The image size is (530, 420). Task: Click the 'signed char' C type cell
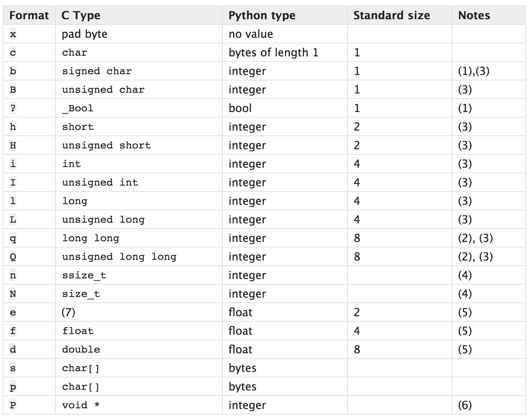pyautogui.click(x=97, y=71)
